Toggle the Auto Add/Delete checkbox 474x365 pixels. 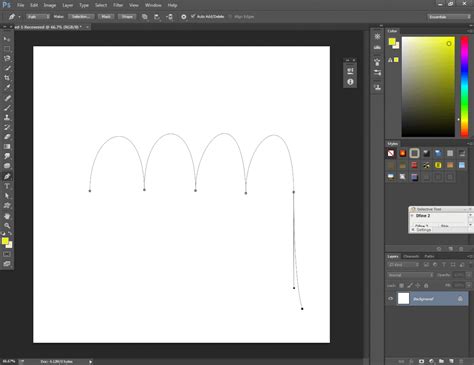(193, 16)
